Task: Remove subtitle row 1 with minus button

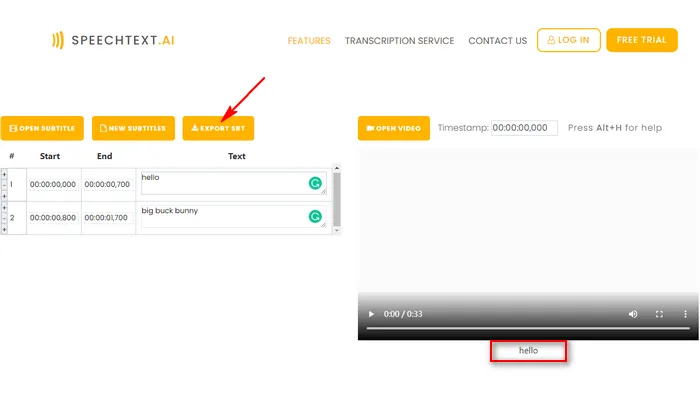Action: click(x=4, y=186)
